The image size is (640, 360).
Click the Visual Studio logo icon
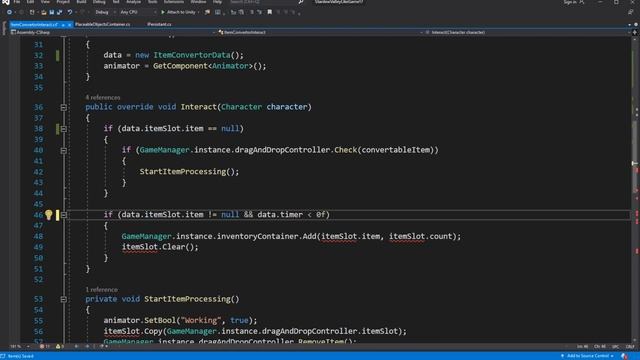point(5,2)
